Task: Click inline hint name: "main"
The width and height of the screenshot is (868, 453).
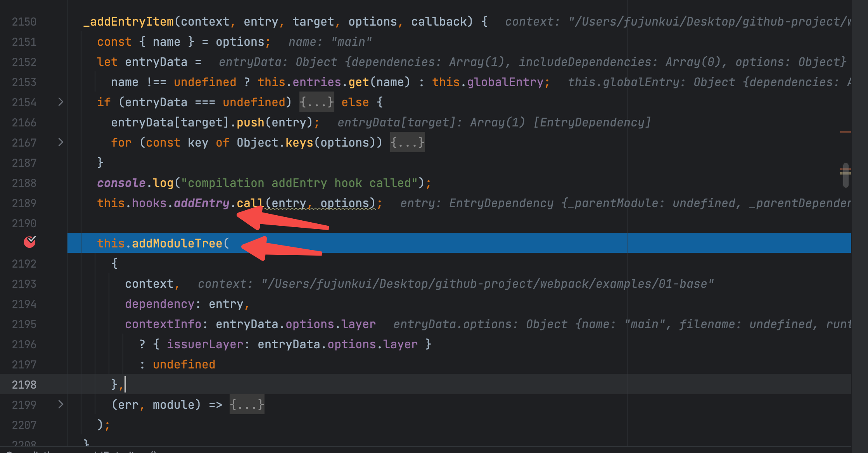Action: point(330,42)
